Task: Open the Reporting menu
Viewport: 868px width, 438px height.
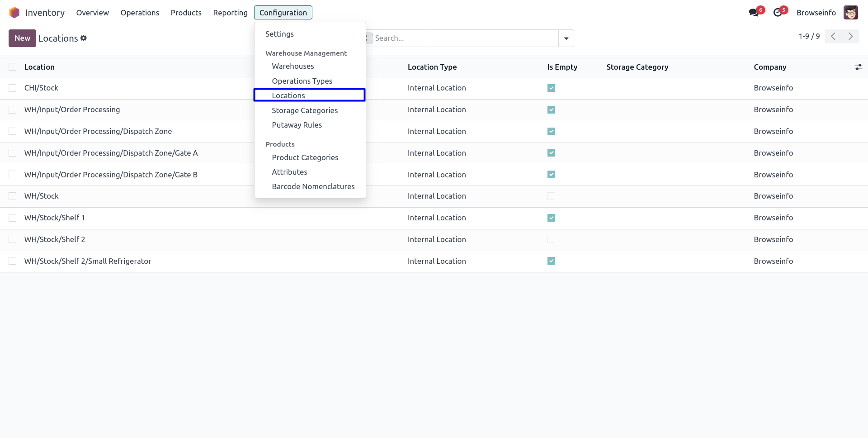Action: click(230, 13)
